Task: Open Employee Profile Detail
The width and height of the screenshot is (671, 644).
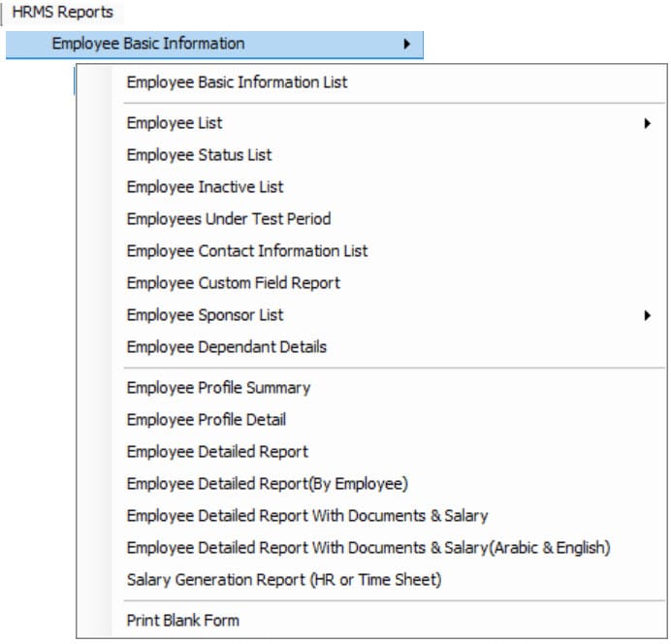Action: point(371,420)
